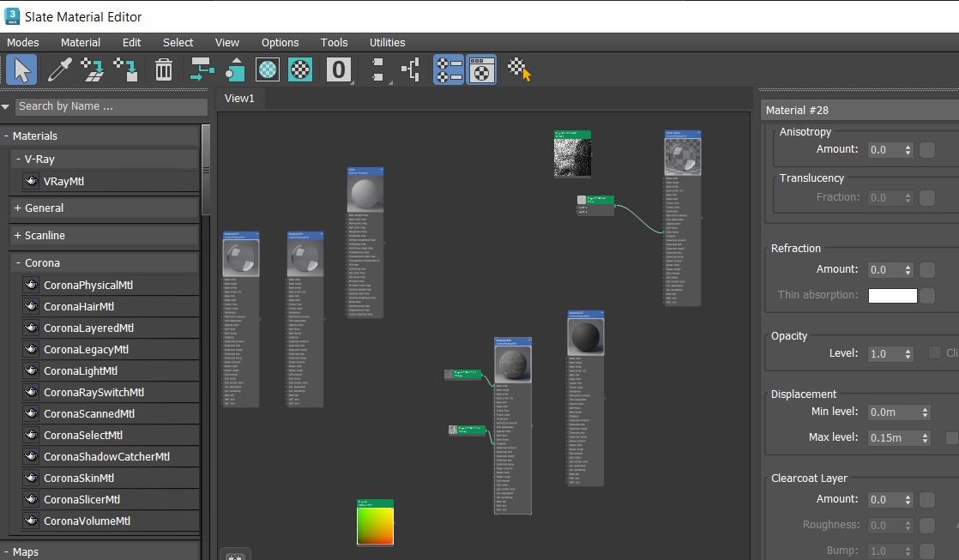The image size is (959, 560).
Task: Click the Thin absorption color swatch
Action: click(892, 295)
